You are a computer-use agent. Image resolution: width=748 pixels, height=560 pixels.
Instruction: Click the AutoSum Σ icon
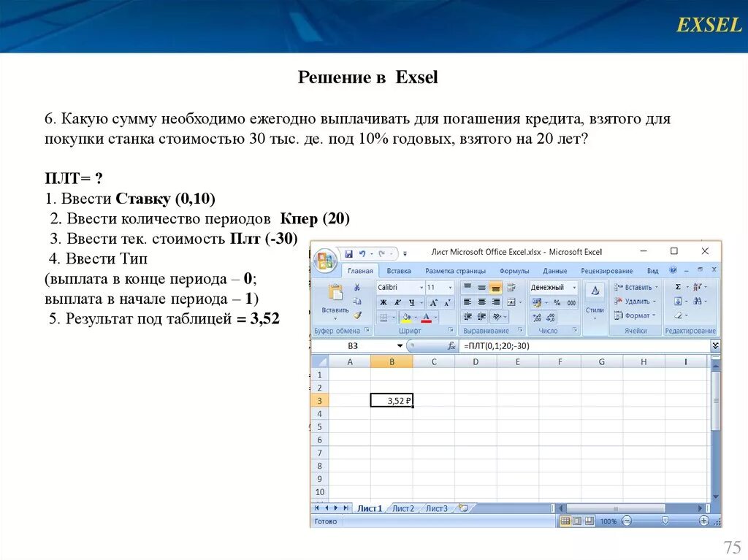(678, 287)
